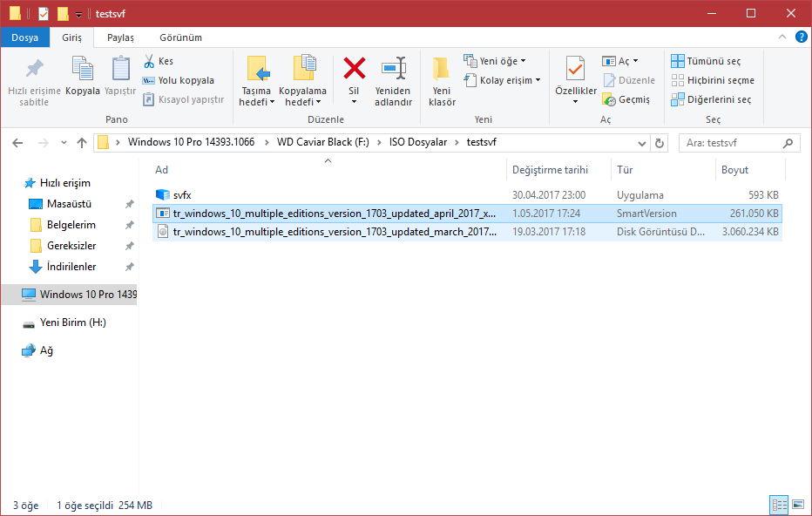Create a new folder with Yeni klasör
This screenshot has width=812, height=516.
coord(442,81)
